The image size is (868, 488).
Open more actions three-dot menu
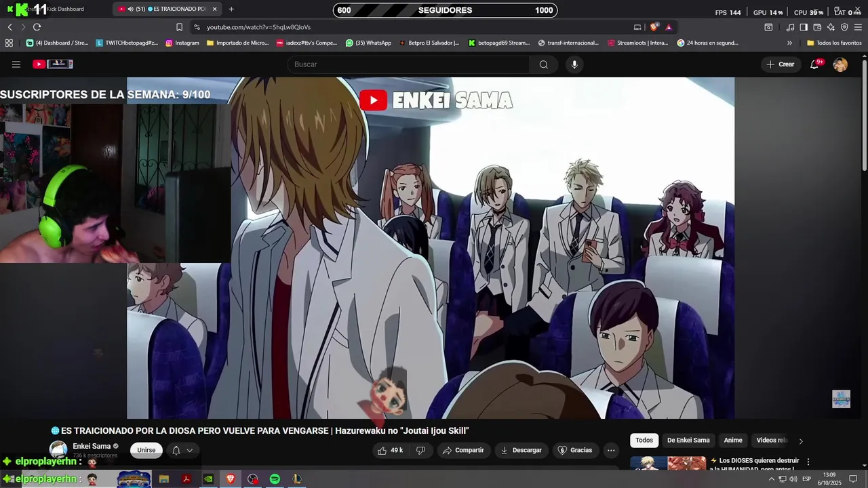pyautogui.click(x=611, y=450)
